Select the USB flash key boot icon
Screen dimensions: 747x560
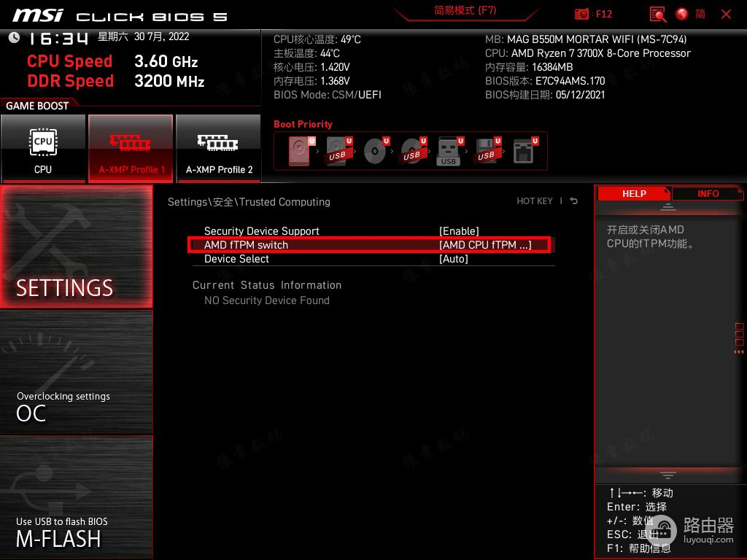(449, 152)
